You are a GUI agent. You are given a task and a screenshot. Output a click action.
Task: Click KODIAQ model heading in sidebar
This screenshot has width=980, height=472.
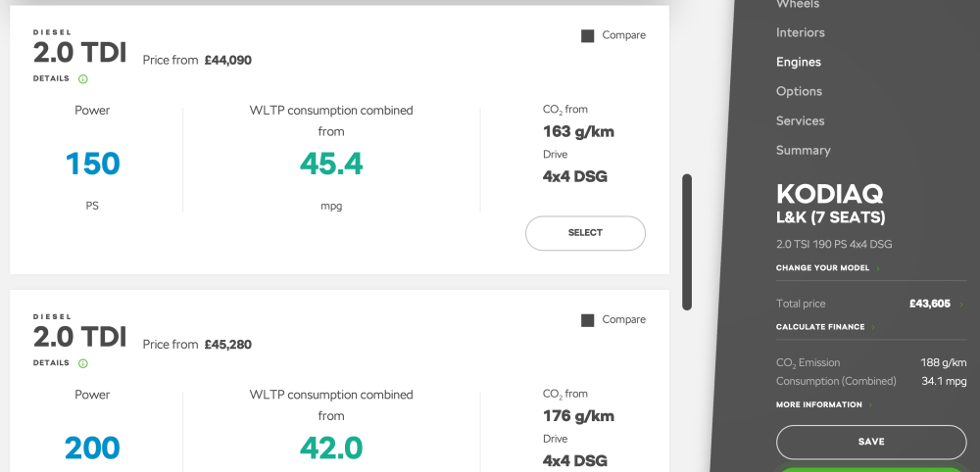[x=829, y=195]
